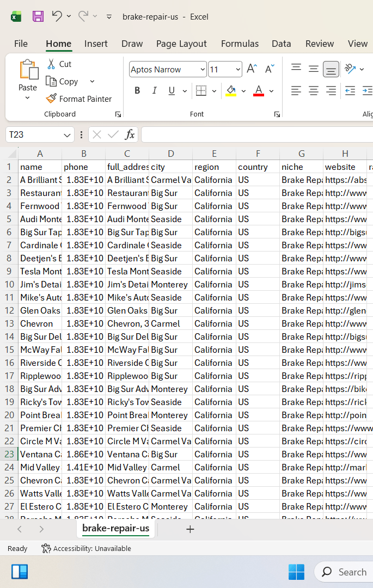
Task: Open Windows Start menu
Action: 297,572
